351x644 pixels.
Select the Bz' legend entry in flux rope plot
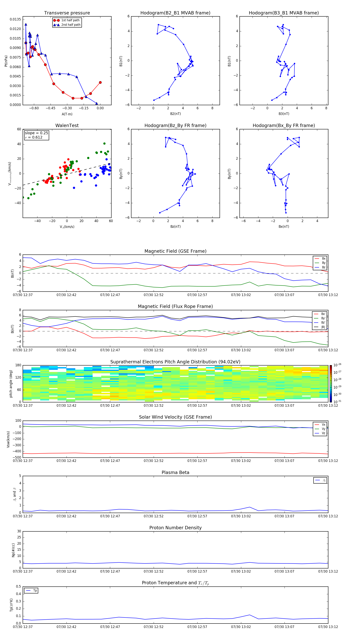click(x=320, y=323)
